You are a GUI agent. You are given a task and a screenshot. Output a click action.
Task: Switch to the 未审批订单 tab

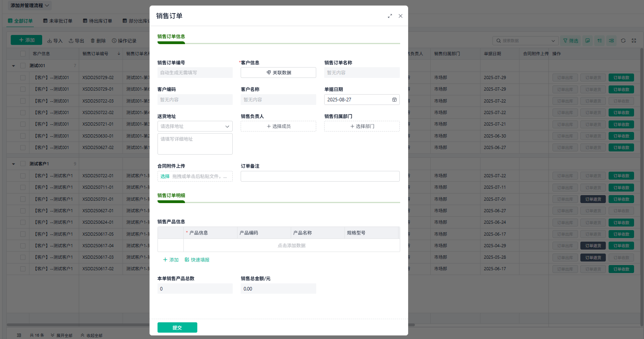pyautogui.click(x=58, y=21)
